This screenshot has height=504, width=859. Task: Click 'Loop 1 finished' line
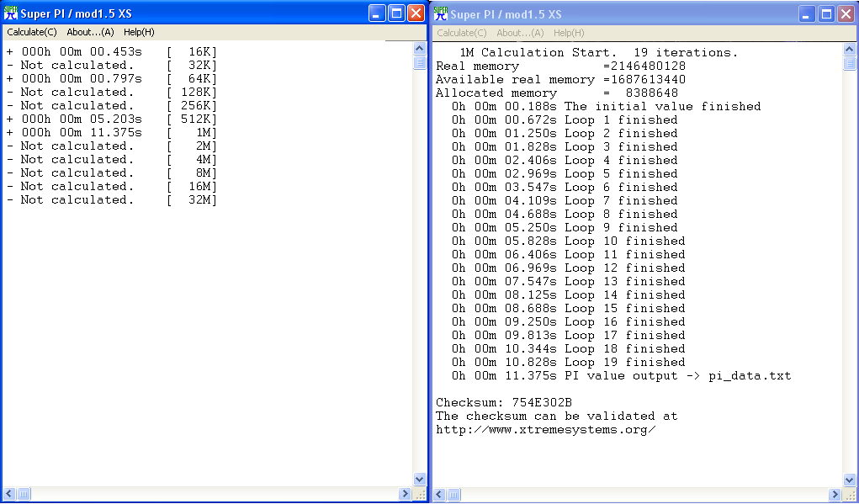tap(565, 119)
